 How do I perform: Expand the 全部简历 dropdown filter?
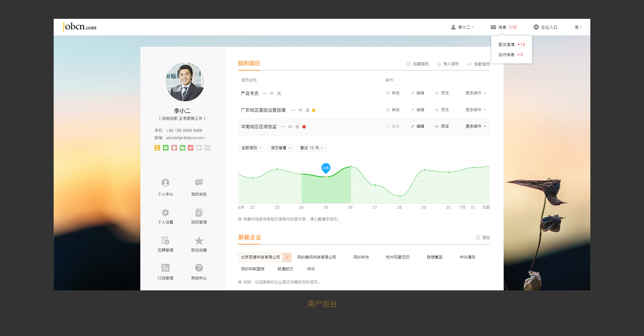[251, 148]
